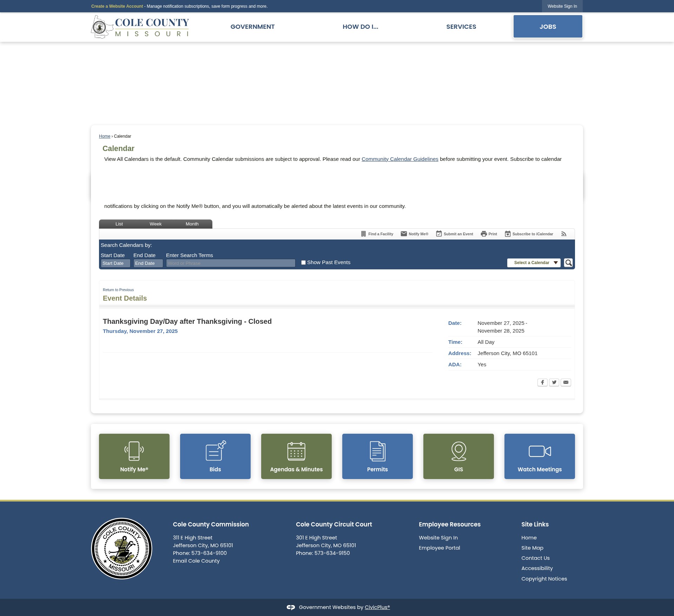Viewport: 674px width, 616px height.
Task: Click the Circuit Court phone 573-634-9150
Action: (332, 553)
